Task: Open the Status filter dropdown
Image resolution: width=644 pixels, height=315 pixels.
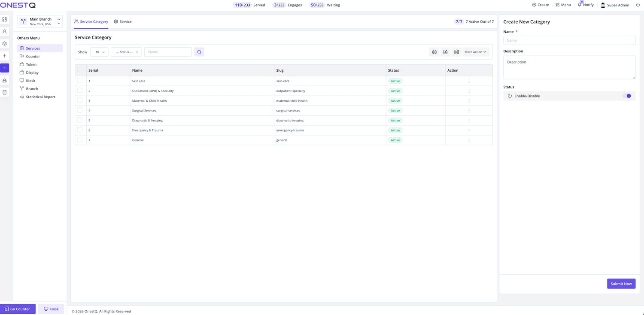Action: click(126, 52)
